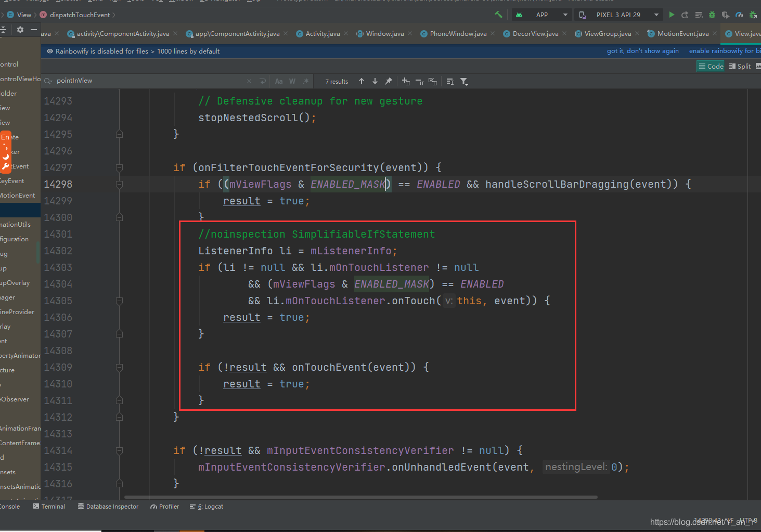Open project panel settings gear
The height and width of the screenshot is (532, 761).
20,30
